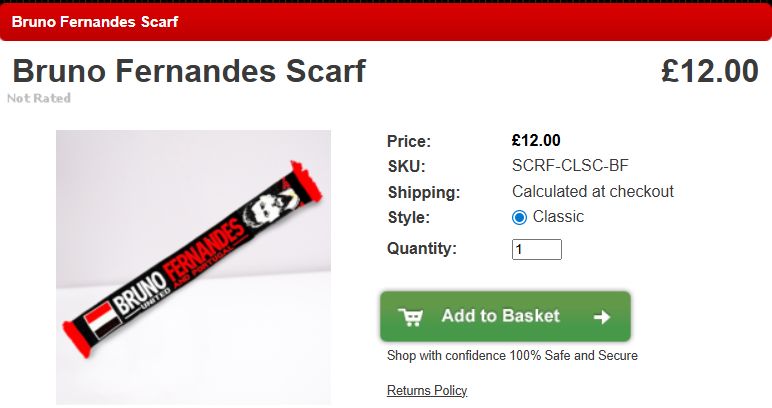Select the Classic style radio button
Screen dimensions: 772x408
coord(519,217)
